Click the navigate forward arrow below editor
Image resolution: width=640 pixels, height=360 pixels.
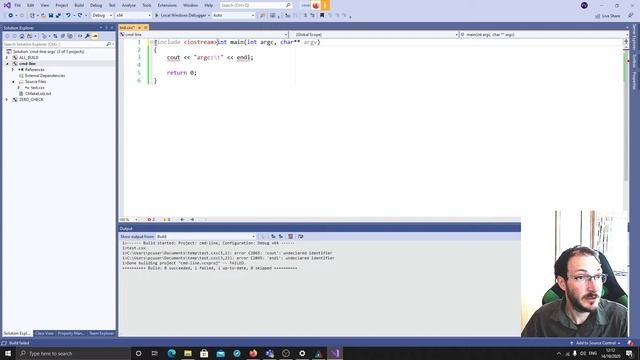192,220
